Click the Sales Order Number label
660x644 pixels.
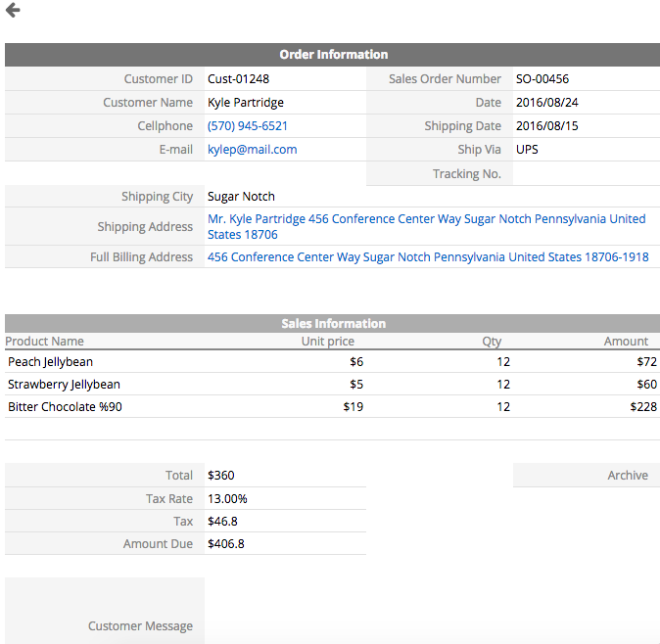[445, 78]
